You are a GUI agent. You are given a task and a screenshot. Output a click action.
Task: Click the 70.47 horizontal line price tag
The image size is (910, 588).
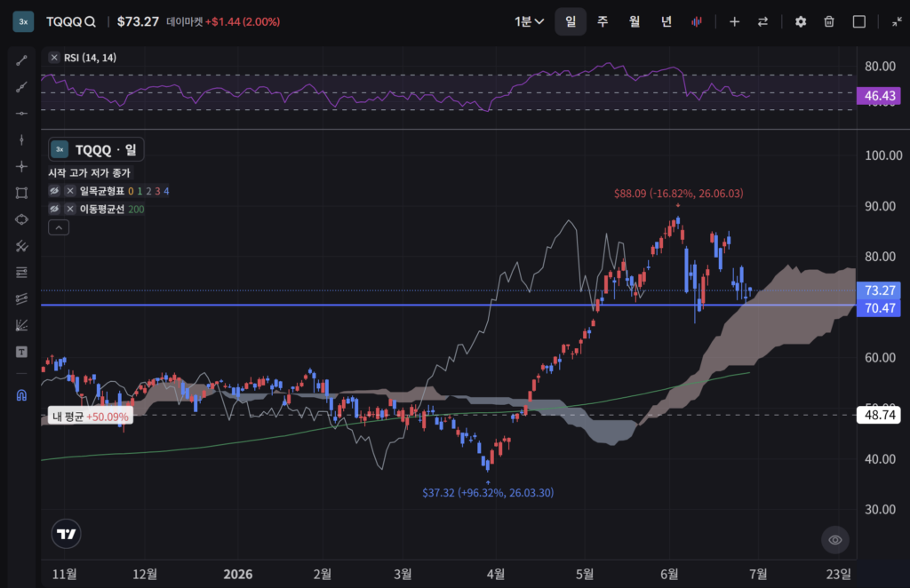879,308
